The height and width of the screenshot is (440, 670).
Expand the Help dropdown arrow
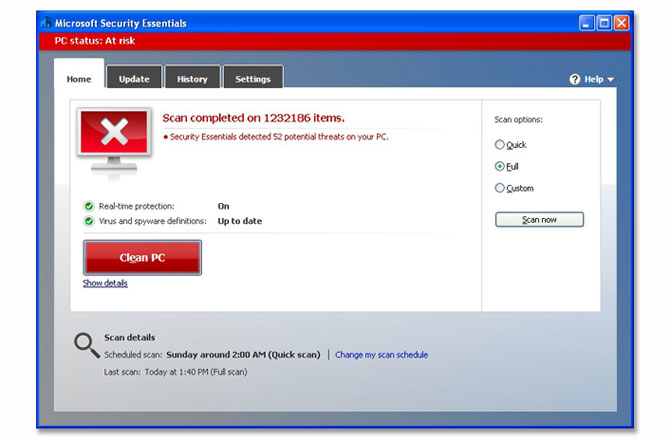[x=611, y=79]
